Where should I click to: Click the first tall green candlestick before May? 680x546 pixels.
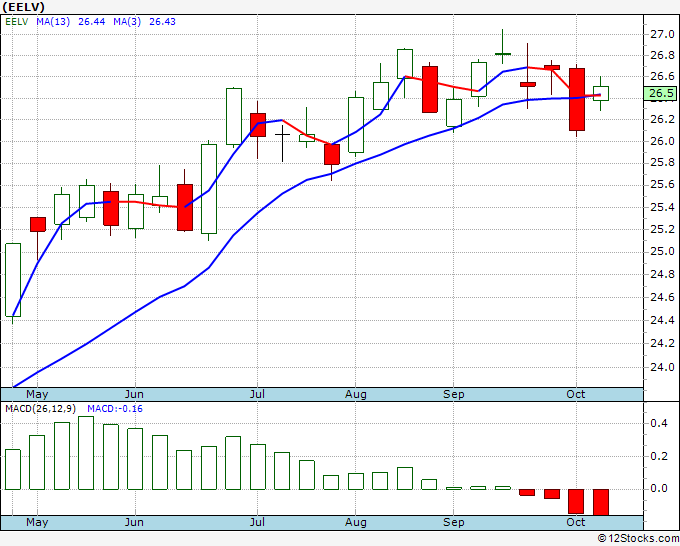pyautogui.click(x=13, y=280)
